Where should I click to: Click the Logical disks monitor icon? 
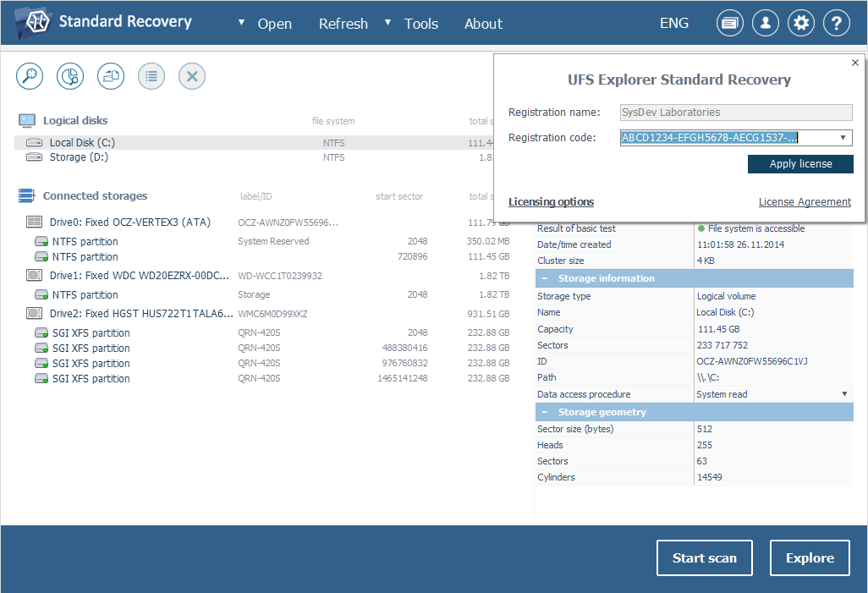click(x=27, y=120)
